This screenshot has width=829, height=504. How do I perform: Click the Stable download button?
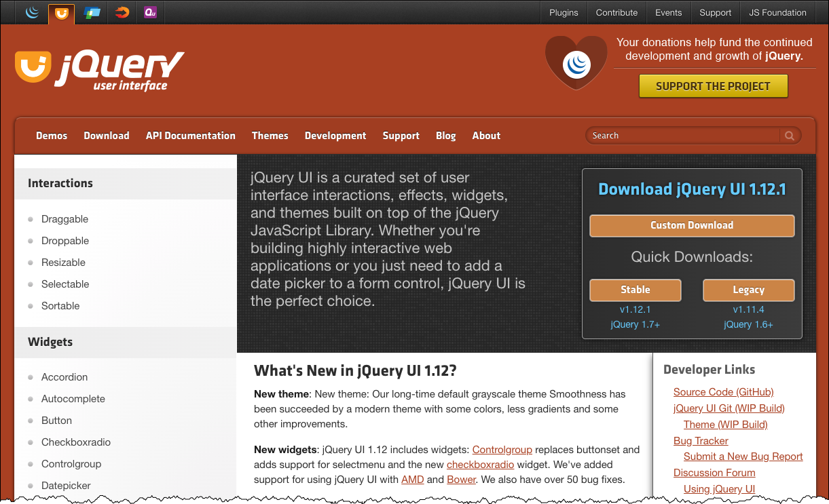(635, 290)
